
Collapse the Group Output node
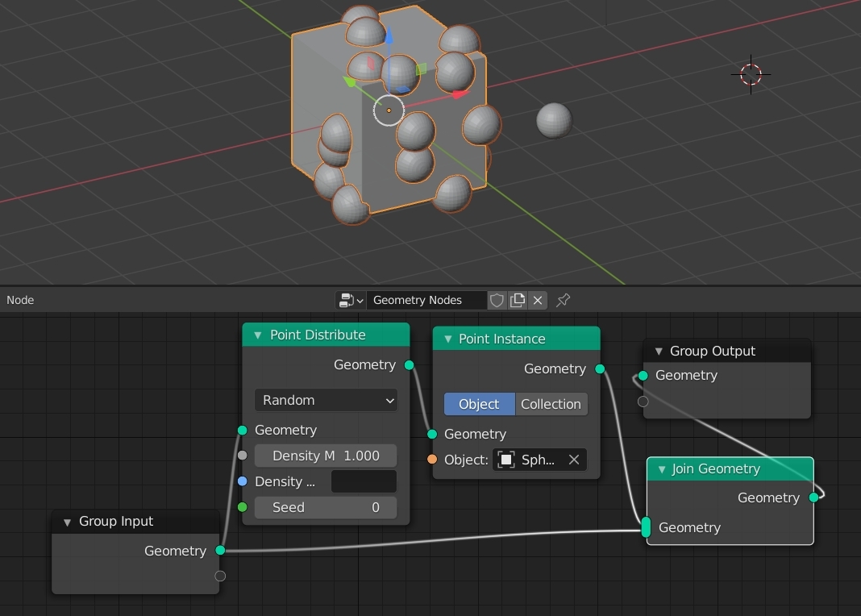(659, 352)
